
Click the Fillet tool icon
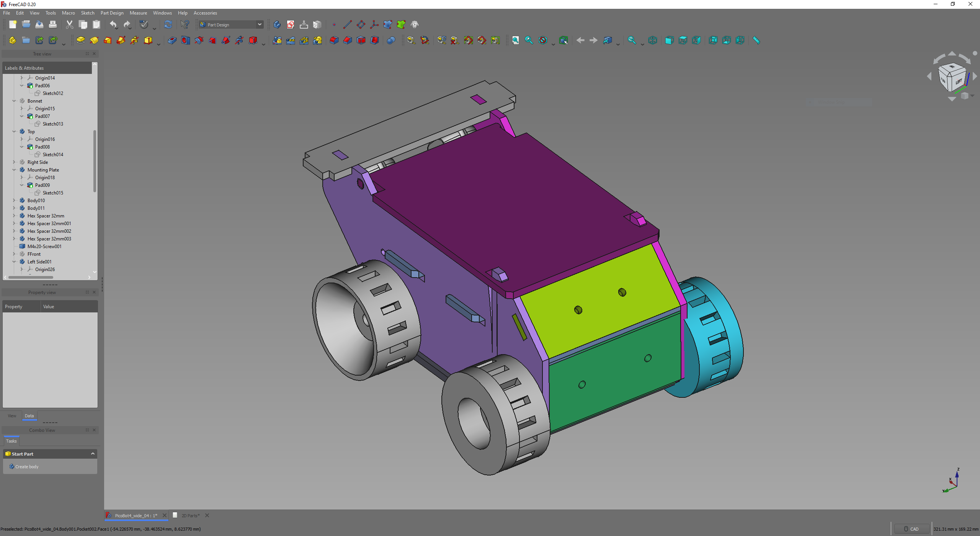334,40
